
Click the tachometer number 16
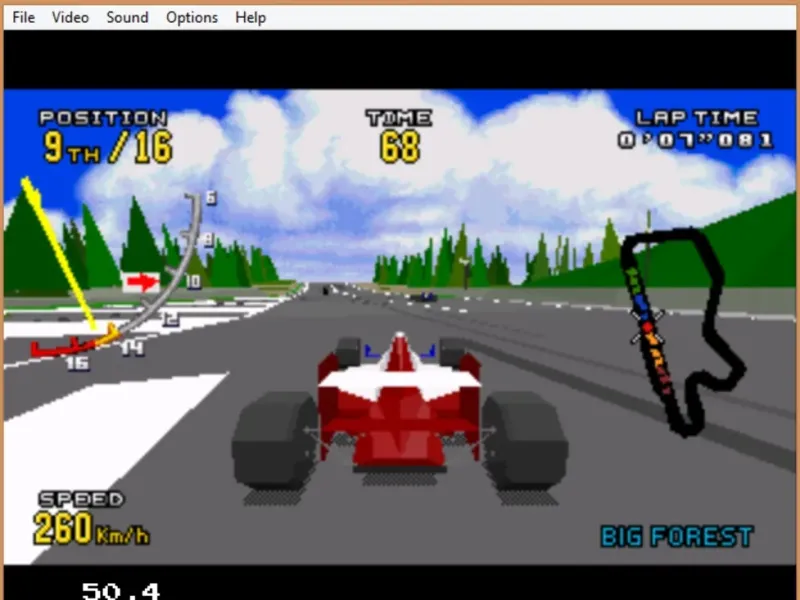tap(78, 363)
